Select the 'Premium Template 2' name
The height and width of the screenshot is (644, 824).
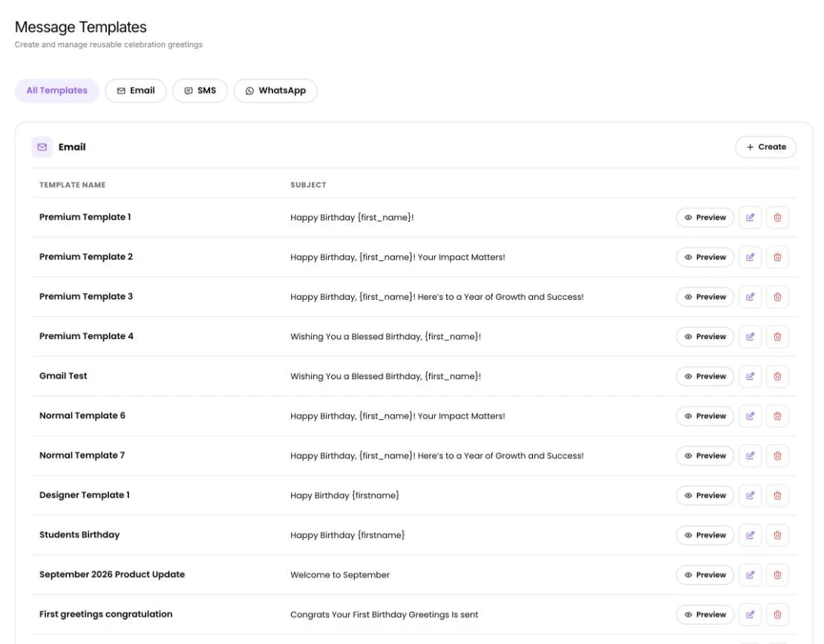pos(86,257)
